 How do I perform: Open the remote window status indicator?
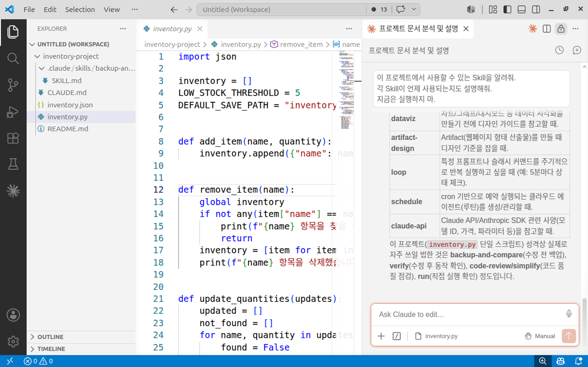click(10, 361)
